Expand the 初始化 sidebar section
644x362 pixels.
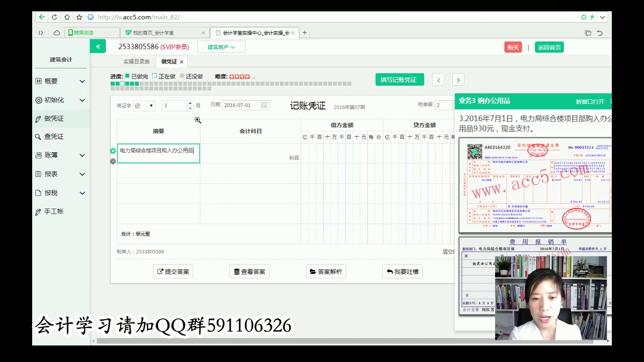pyautogui.click(x=57, y=100)
